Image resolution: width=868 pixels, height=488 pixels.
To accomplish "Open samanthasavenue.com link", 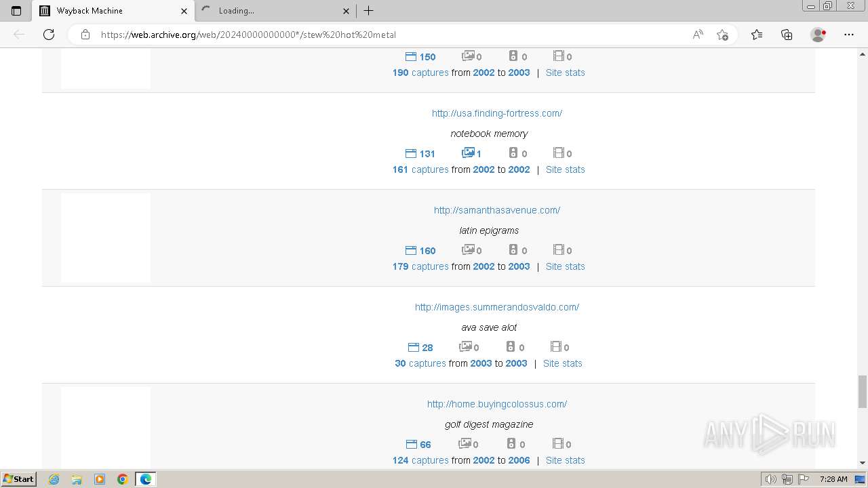I will click(x=497, y=210).
